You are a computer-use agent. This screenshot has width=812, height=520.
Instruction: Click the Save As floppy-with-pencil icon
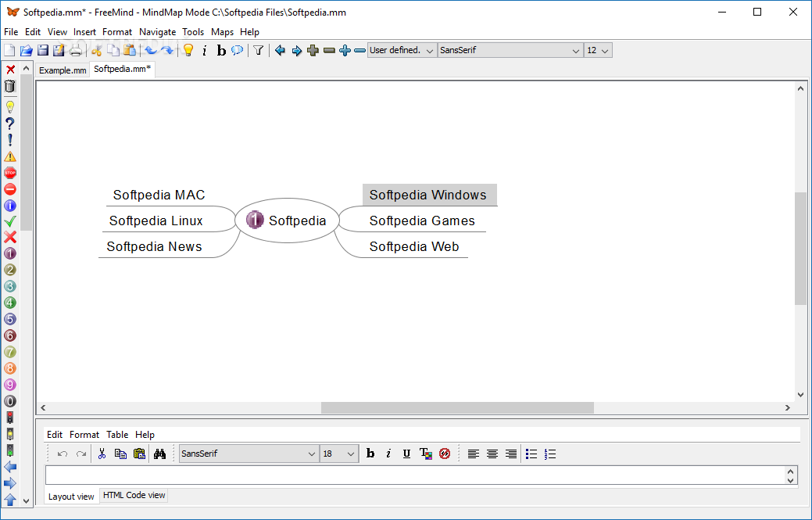(59, 50)
